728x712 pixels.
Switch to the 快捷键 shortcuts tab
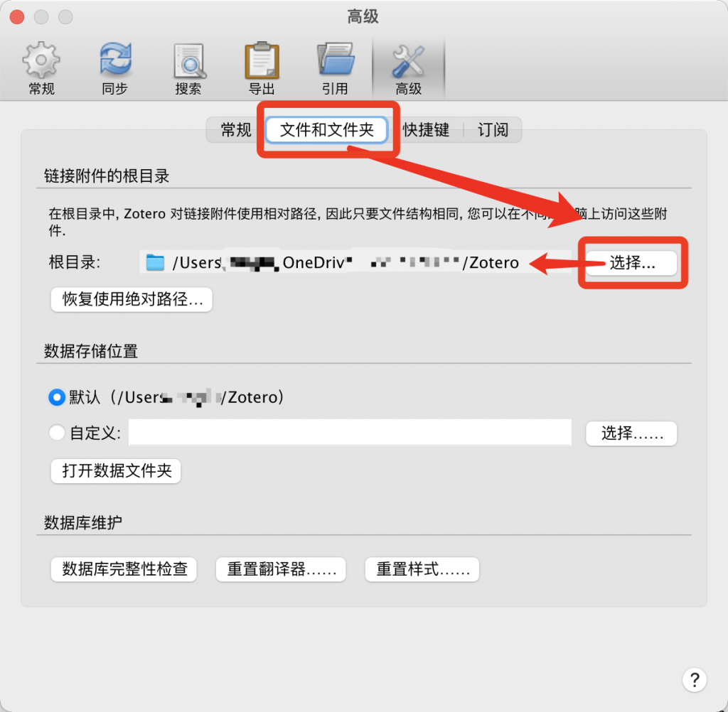pyautogui.click(x=426, y=129)
